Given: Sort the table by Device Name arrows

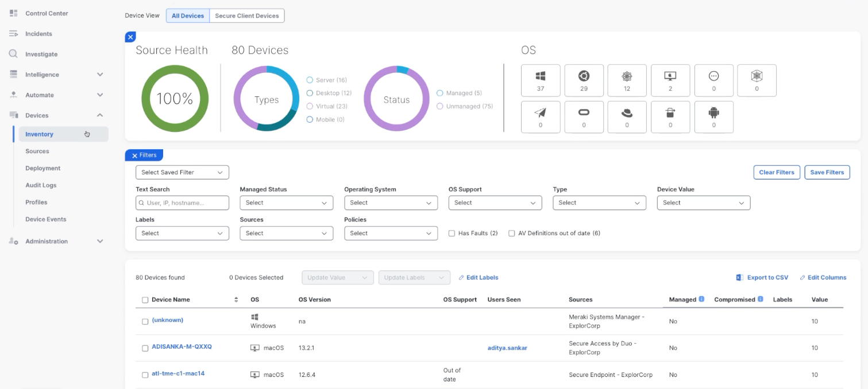Looking at the screenshot, I should pos(236,299).
